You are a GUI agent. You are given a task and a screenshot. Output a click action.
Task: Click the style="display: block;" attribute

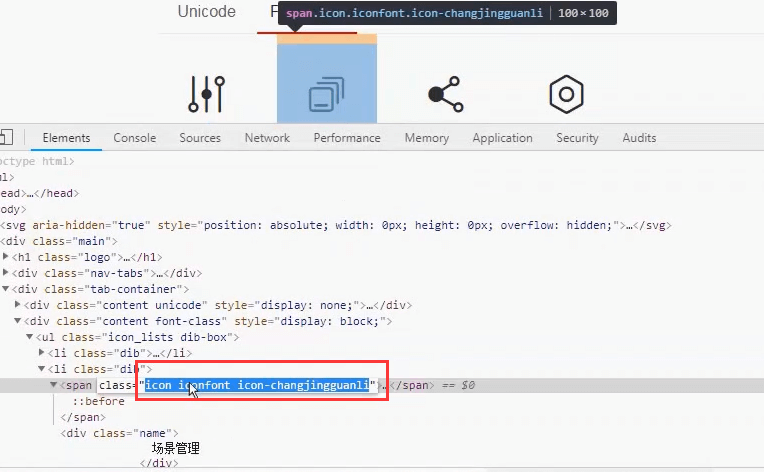tap(309, 321)
